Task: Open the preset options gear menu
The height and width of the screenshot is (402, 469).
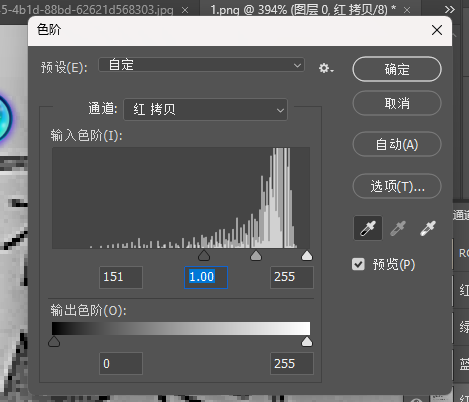Action: coord(326,68)
